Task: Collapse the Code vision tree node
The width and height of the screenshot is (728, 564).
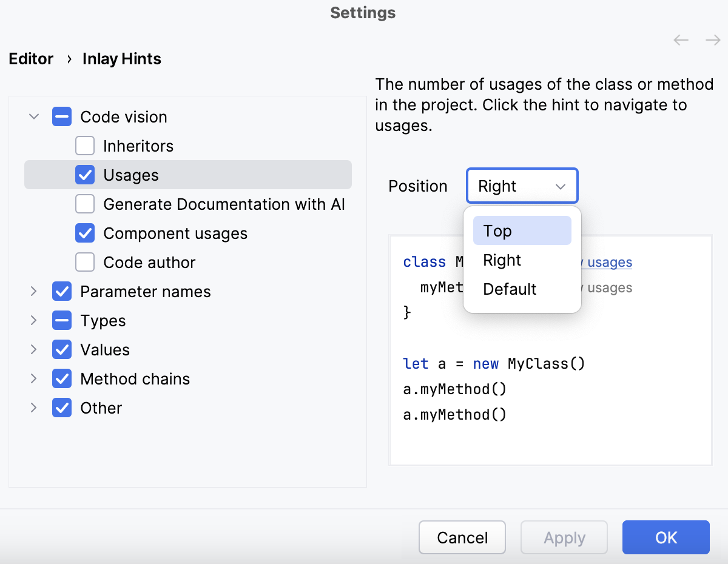Action: tap(34, 116)
